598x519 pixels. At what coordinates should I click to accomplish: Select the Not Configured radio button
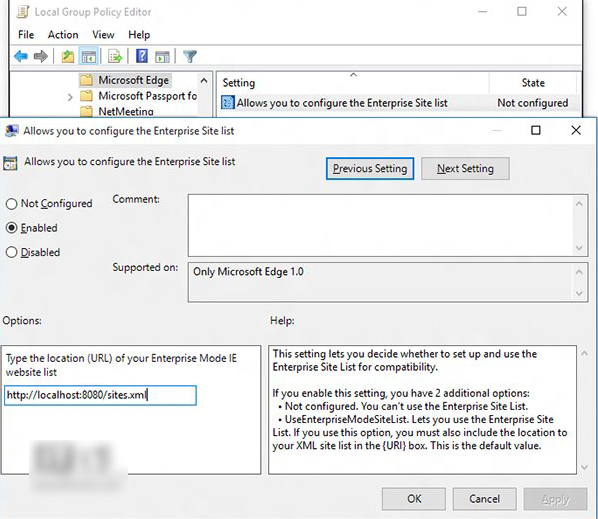pos(11,204)
